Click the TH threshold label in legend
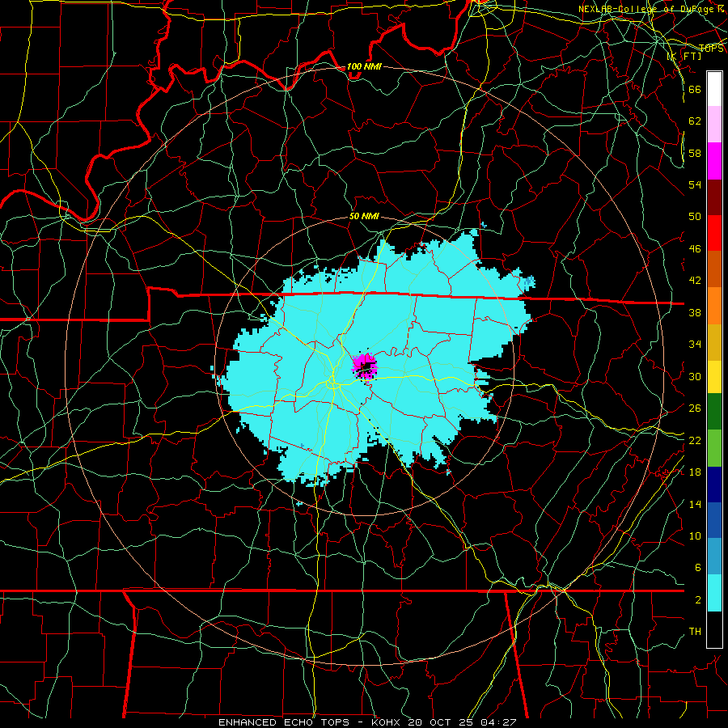728x728 pixels. tap(695, 632)
